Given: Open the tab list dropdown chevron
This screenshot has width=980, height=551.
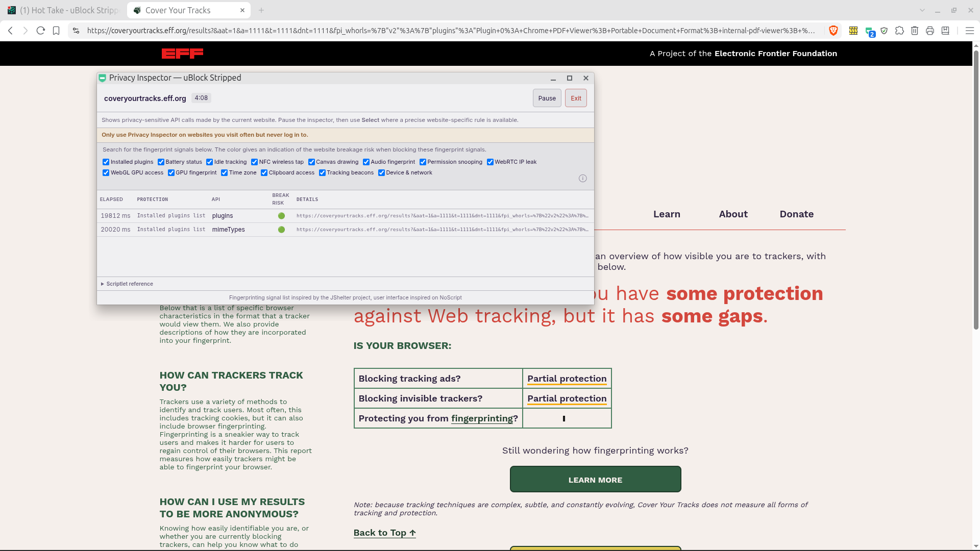Looking at the screenshot, I should tap(922, 10).
